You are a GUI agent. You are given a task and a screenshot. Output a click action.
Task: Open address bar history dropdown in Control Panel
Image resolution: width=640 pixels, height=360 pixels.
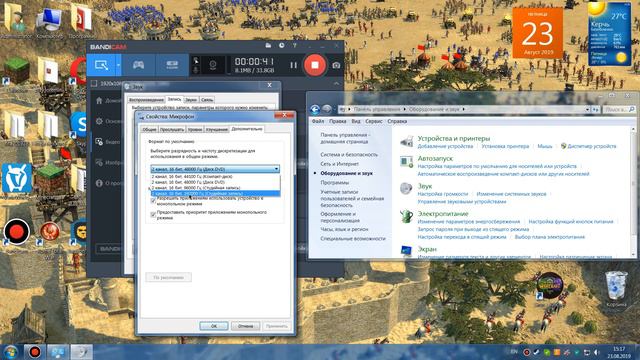[587, 109]
